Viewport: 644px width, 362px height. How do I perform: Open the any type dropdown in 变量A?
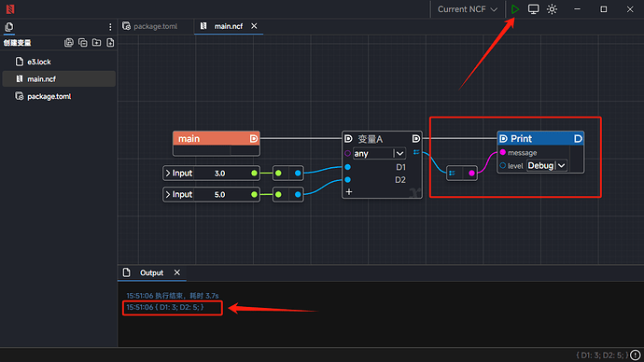[380, 154]
